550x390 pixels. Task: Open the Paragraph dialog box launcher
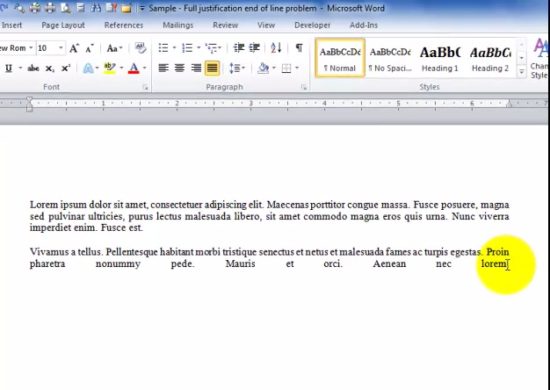pyautogui.click(x=303, y=88)
